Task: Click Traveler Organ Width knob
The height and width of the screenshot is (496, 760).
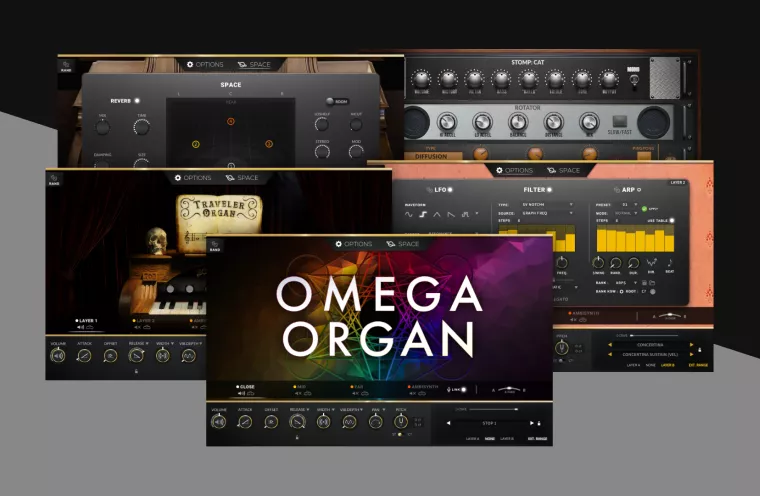Action: click(x=162, y=356)
